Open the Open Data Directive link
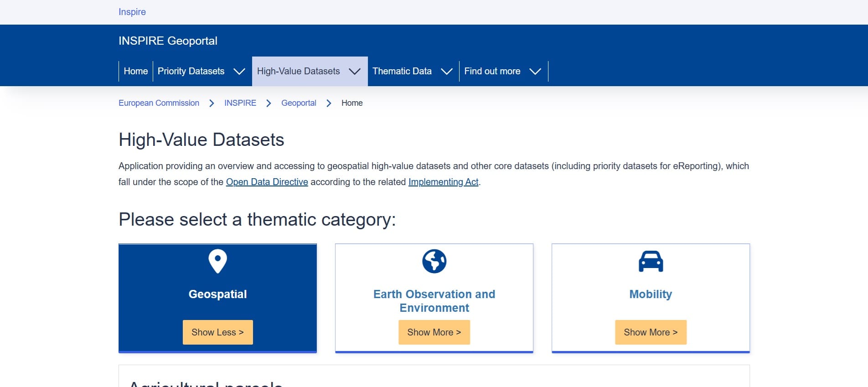Image resolution: width=868 pixels, height=387 pixels. [267, 182]
